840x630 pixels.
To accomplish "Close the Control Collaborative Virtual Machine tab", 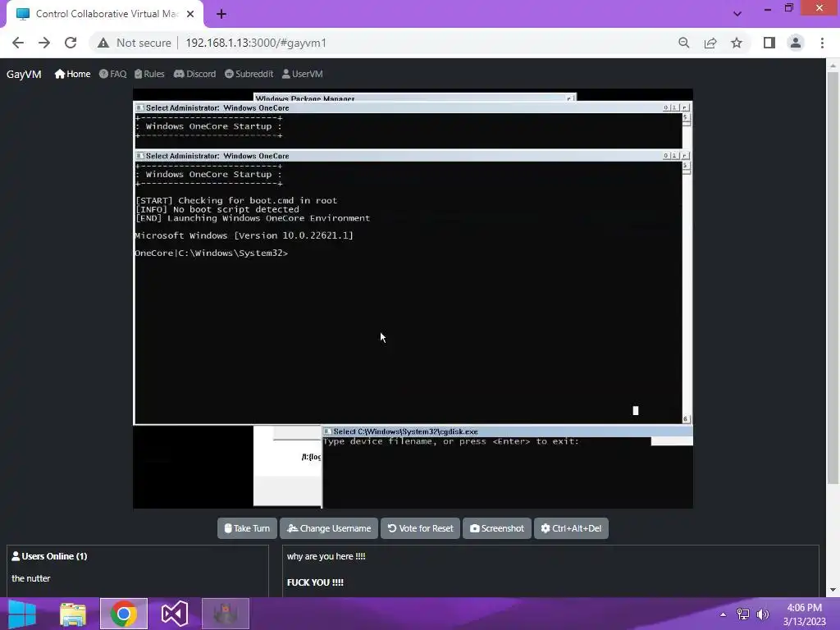I will click(190, 14).
